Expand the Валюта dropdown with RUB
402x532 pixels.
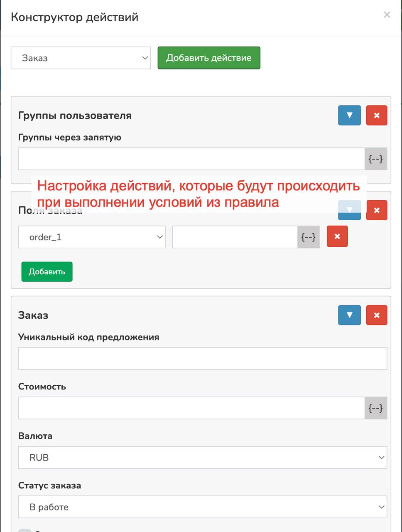click(x=202, y=458)
